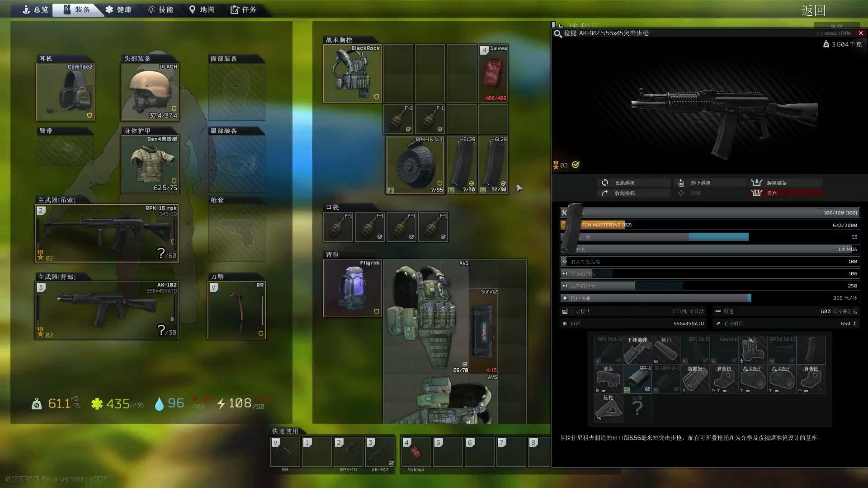
Task: Click 解除装备 unequip button
Action: tap(786, 183)
